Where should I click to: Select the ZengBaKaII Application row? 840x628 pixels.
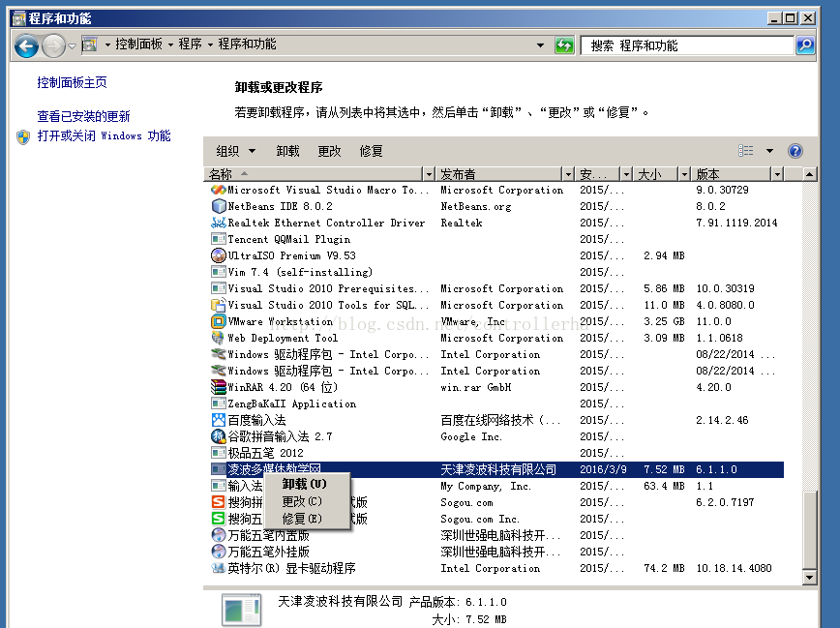pyautogui.click(x=496, y=404)
